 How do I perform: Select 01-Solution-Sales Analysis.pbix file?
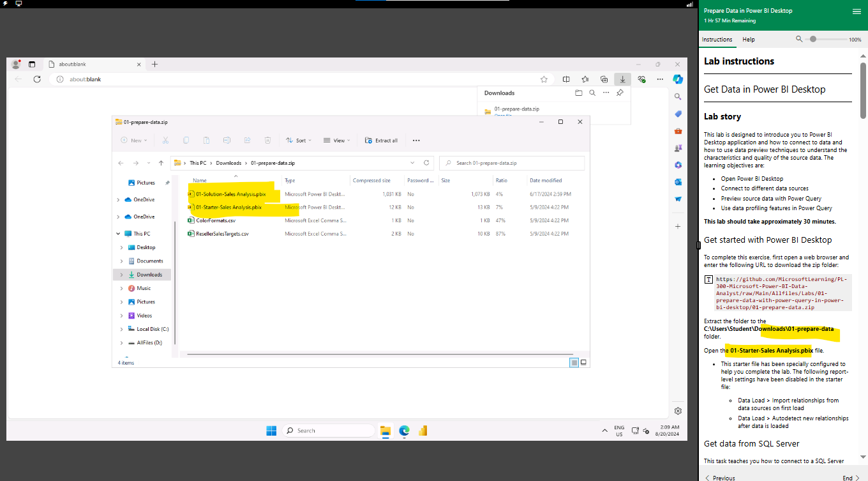pos(230,194)
